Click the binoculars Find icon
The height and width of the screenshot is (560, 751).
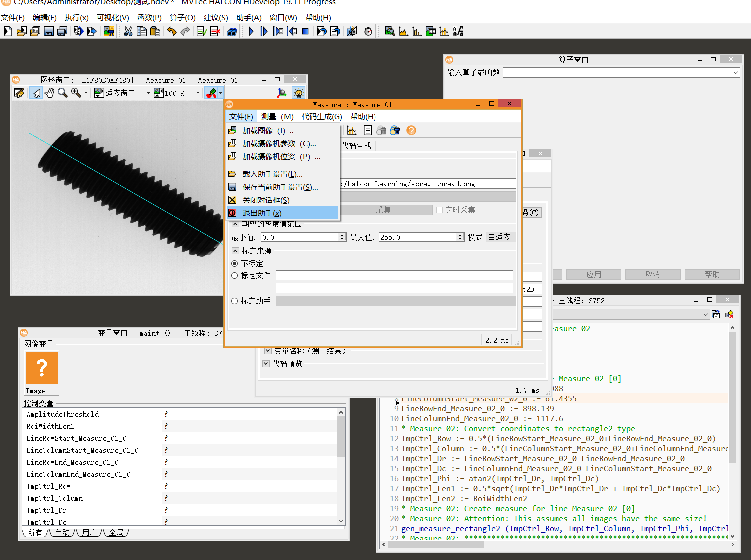click(x=232, y=32)
